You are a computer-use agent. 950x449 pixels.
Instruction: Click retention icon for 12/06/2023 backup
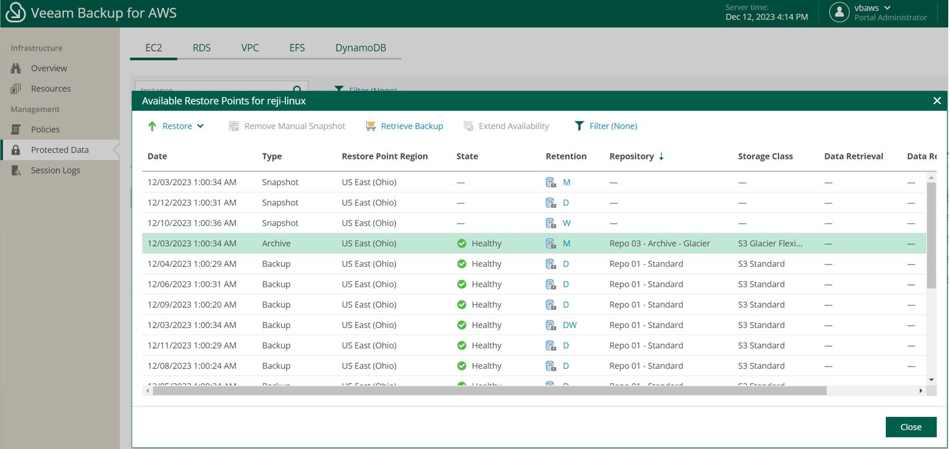tap(551, 284)
